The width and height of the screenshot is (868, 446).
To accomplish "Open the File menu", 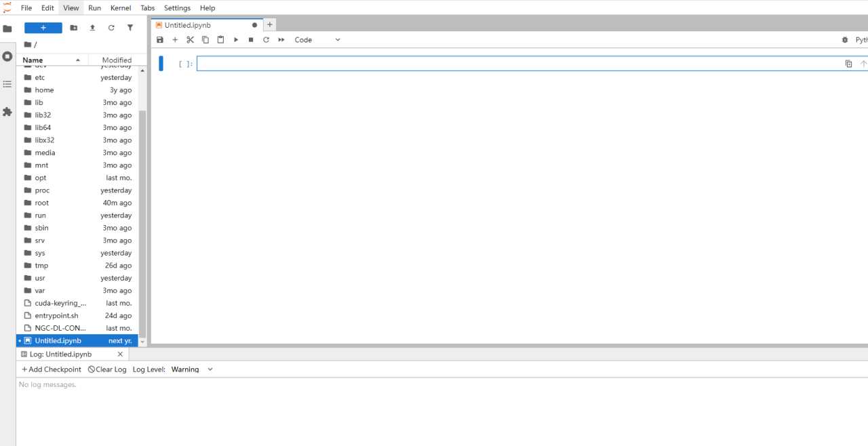I will [26, 8].
